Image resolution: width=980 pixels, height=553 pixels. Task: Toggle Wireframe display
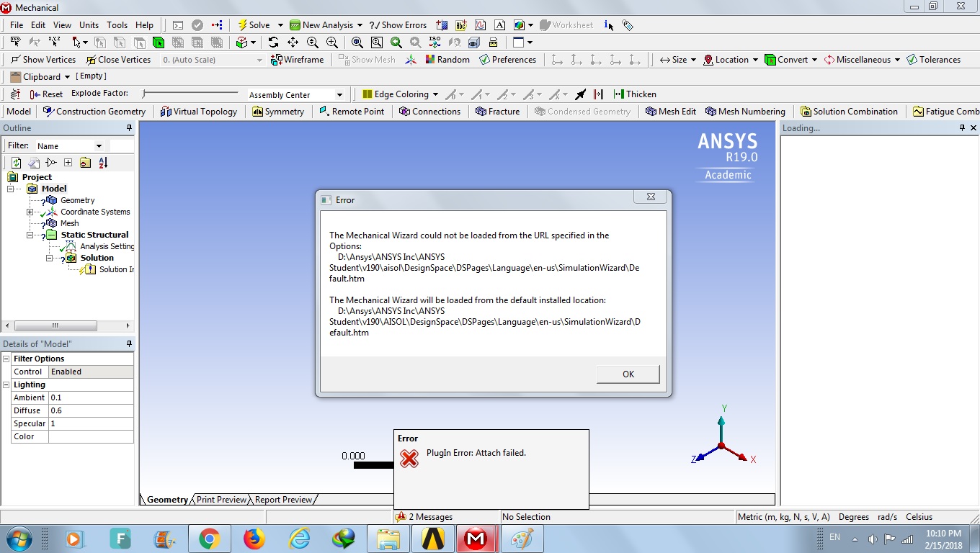coord(297,60)
